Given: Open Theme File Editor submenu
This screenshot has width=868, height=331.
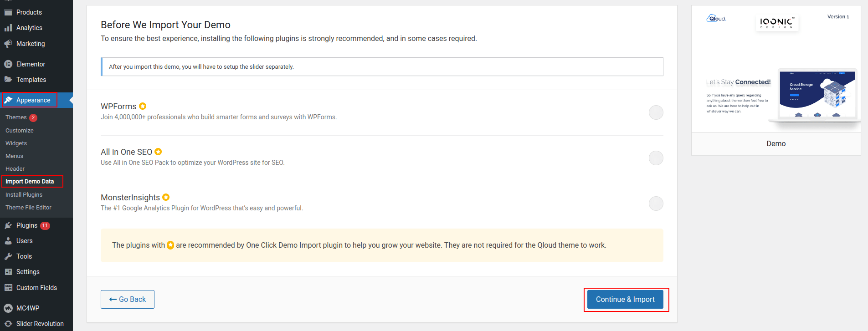Looking at the screenshot, I should tap(28, 207).
